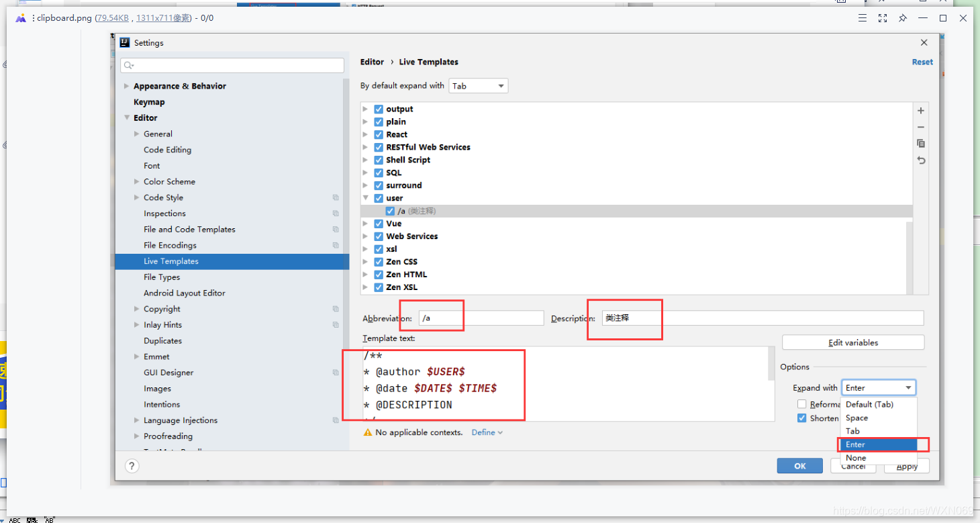This screenshot has height=523, width=980.
Task: Focus the Settings search box
Action: (232, 65)
